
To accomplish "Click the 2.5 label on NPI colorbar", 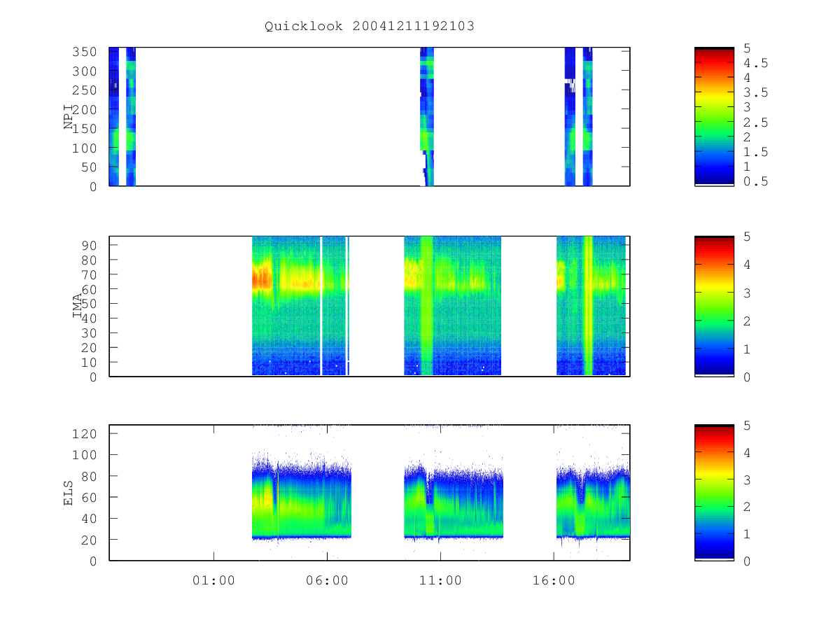I will (x=755, y=122).
